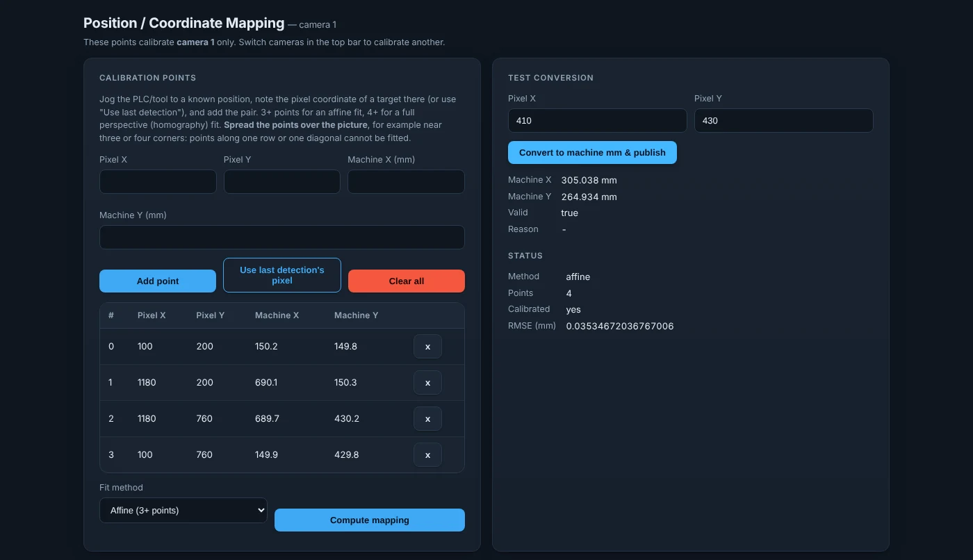Click Machine Y cell 430.2
Viewport: 973px width, 560px height.
(x=347, y=418)
